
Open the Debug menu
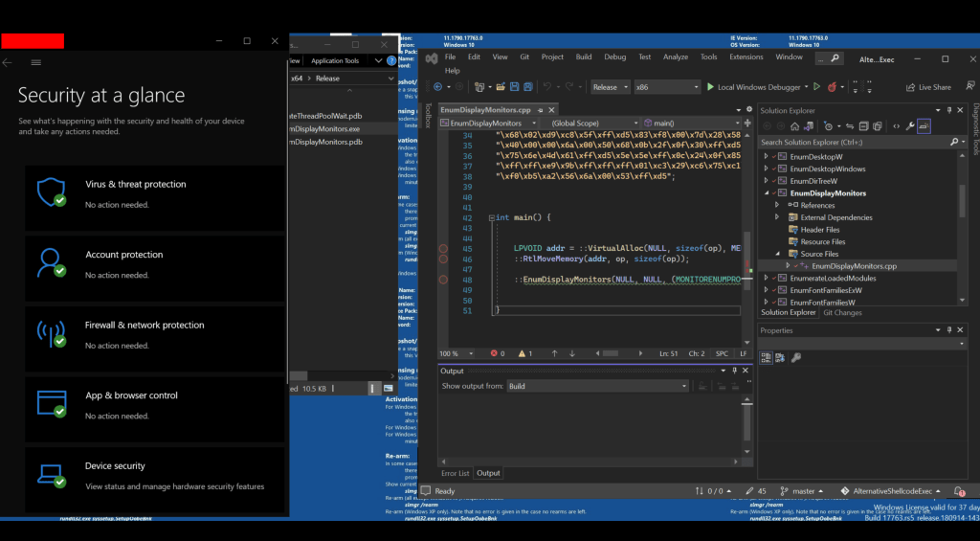614,56
